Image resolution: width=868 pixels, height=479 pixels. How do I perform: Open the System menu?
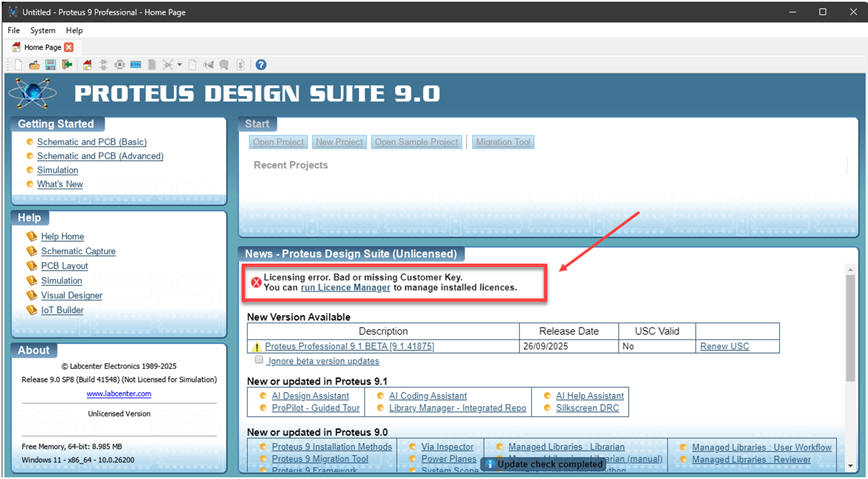[x=43, y=30]
